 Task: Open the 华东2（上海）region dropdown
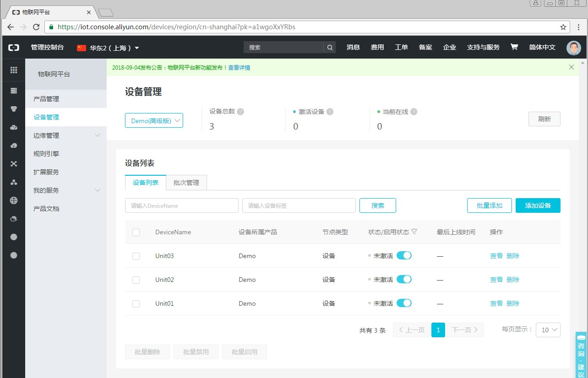108,48
